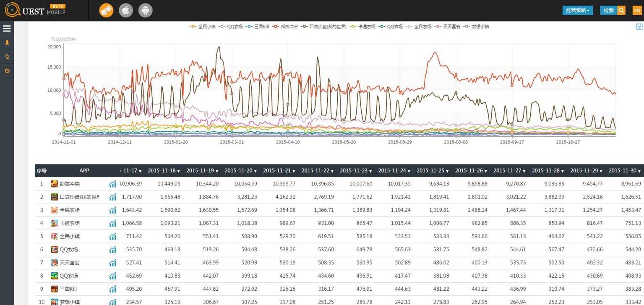Switch language with the EN button

pos(637,10)
